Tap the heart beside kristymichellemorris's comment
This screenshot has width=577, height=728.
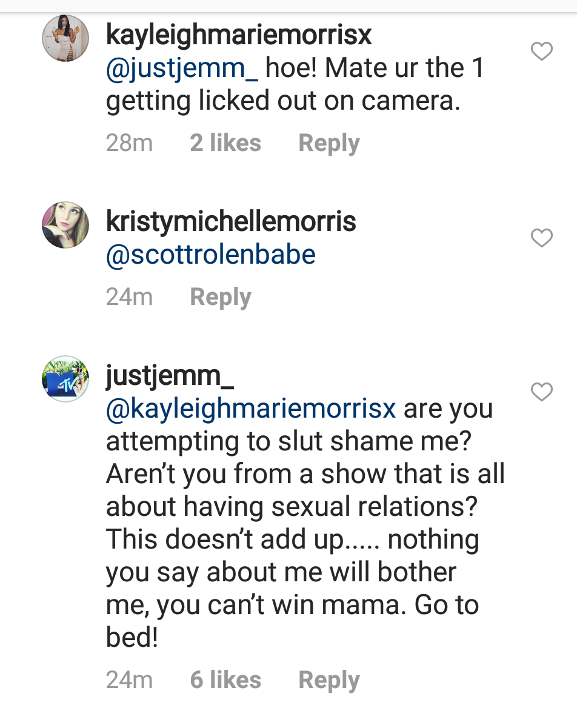[542, 238]
